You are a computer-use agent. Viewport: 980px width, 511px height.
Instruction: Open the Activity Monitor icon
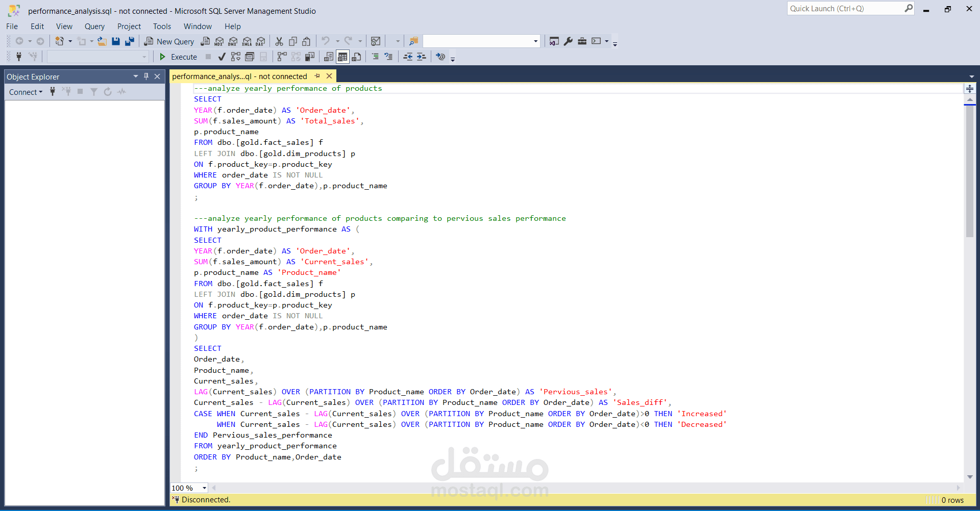376,41
